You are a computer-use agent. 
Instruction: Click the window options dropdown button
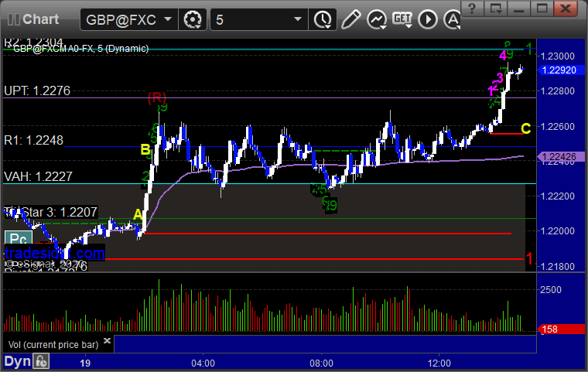tap(495, 8)
